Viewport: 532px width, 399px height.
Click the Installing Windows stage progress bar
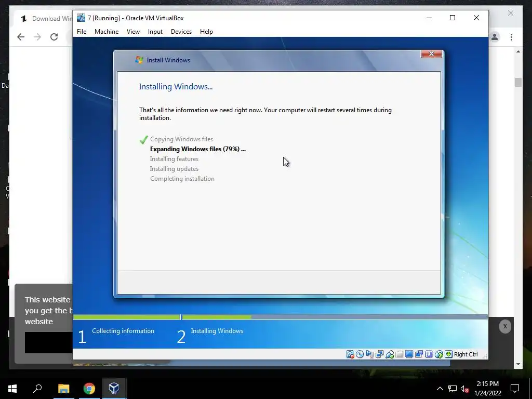point(335,317)
